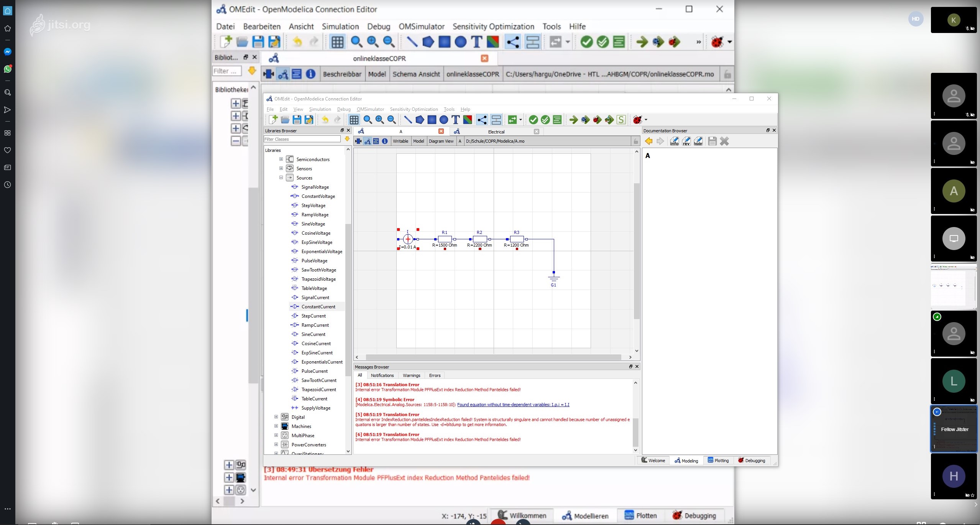Edit info documentation icon in Documentation Browser
This screenshot has width=980, height=525.
click(674, 142)
